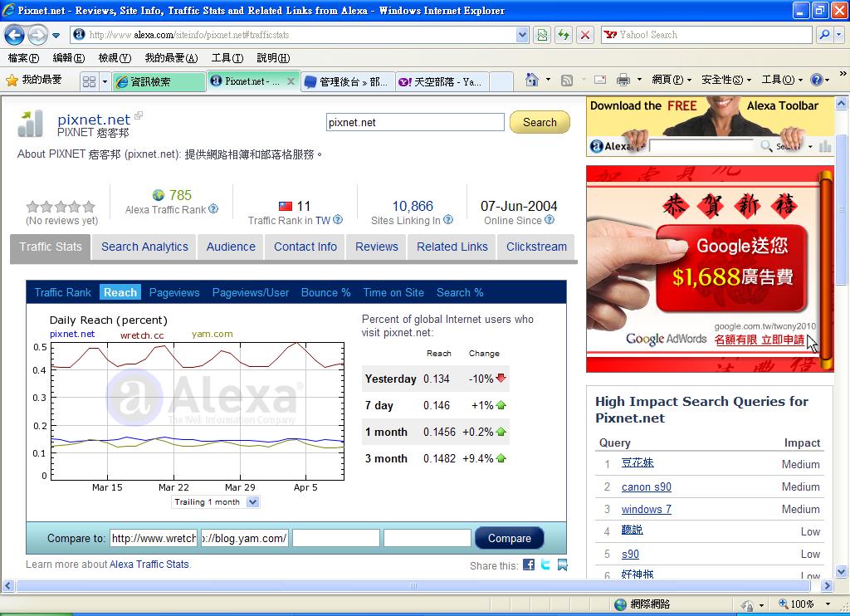Open the 我的最愛(A) menu
The image size is (850, 616).
[171, 58]
